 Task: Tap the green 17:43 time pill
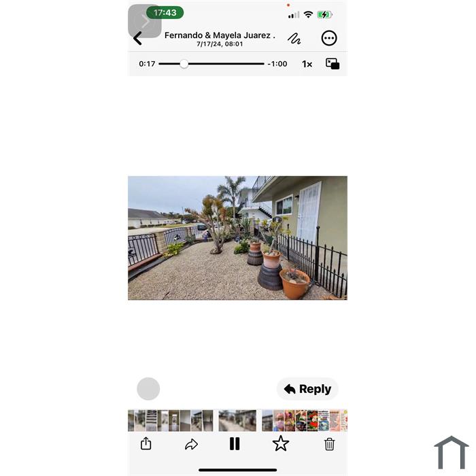165,12
